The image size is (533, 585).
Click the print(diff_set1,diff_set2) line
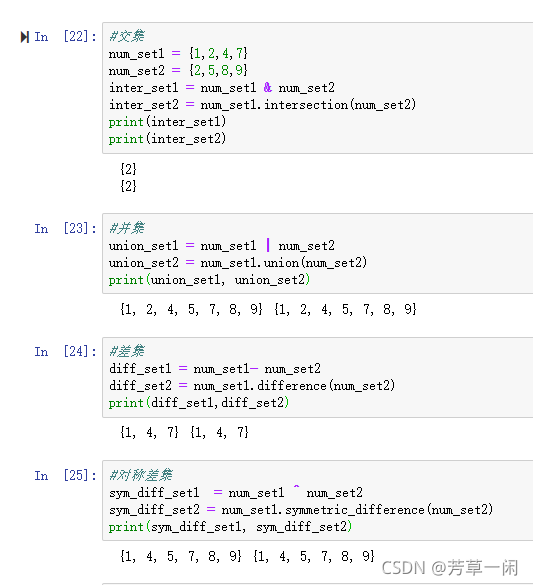coord(199,403)
